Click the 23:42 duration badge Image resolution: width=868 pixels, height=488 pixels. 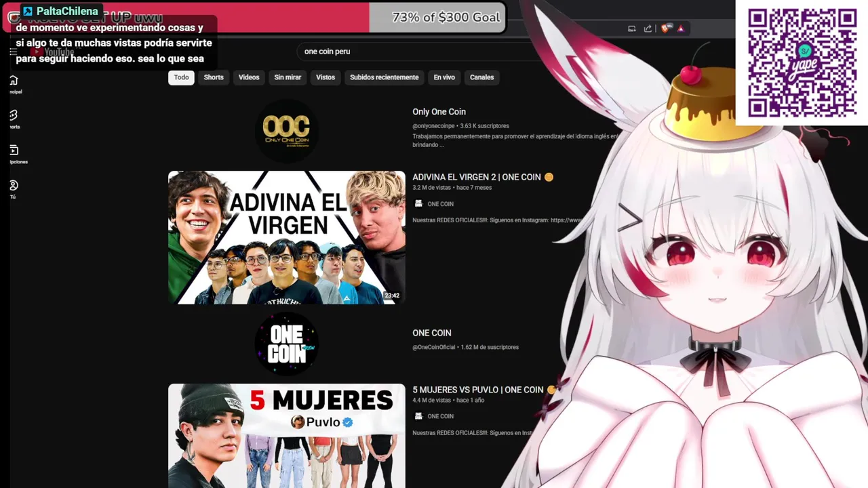click(x=392, y=296)
